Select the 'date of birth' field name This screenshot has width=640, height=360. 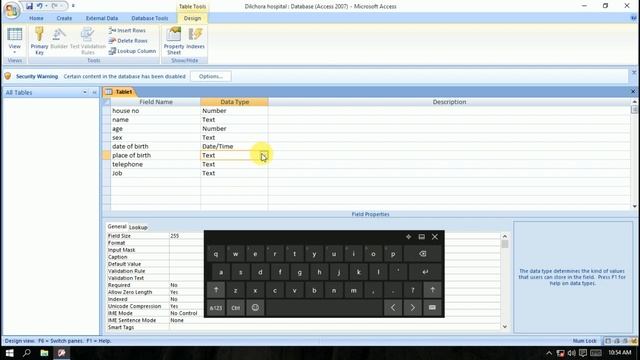[156, 146]
